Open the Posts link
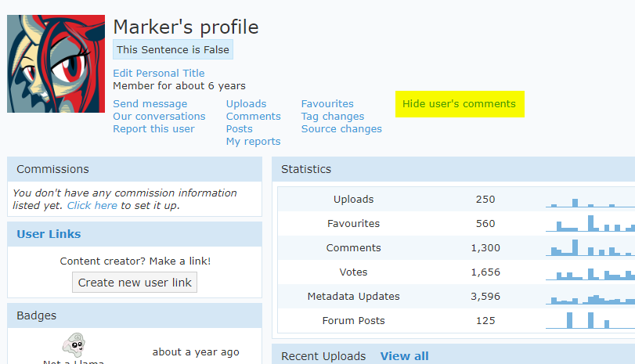Image resolution: width=635 pixels, height=364 pixels. point(240,128)
